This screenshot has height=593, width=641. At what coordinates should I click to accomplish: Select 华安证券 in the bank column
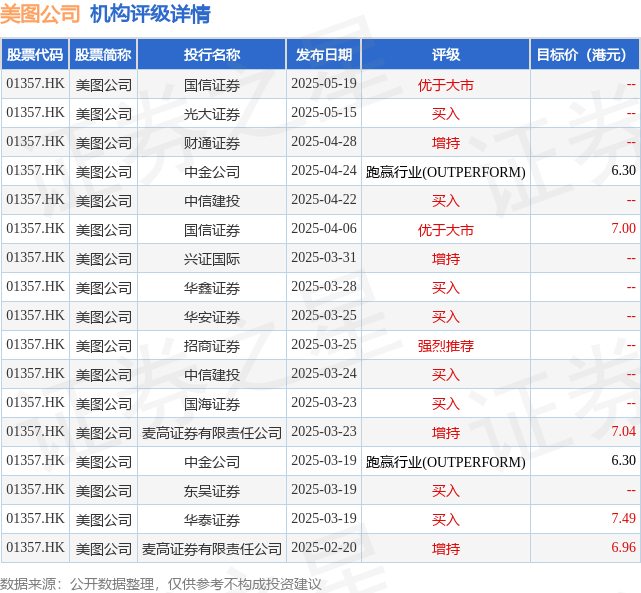(x=212, y=317)
